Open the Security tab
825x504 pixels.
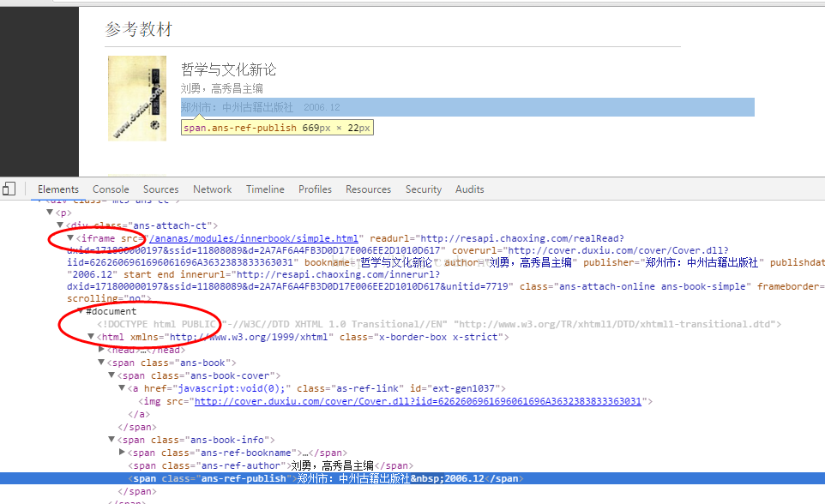pos(423,189)
